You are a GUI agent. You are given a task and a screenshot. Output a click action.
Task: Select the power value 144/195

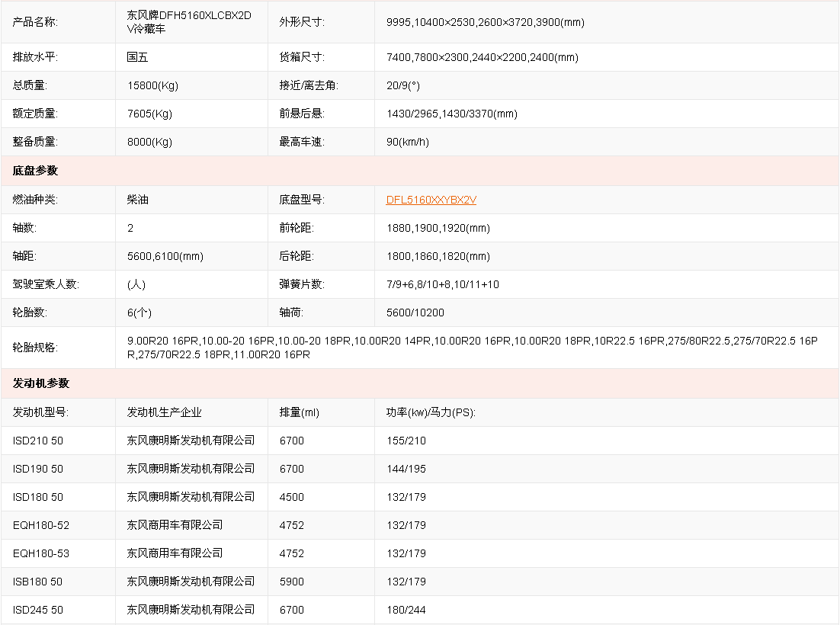[x=406, y=470]
